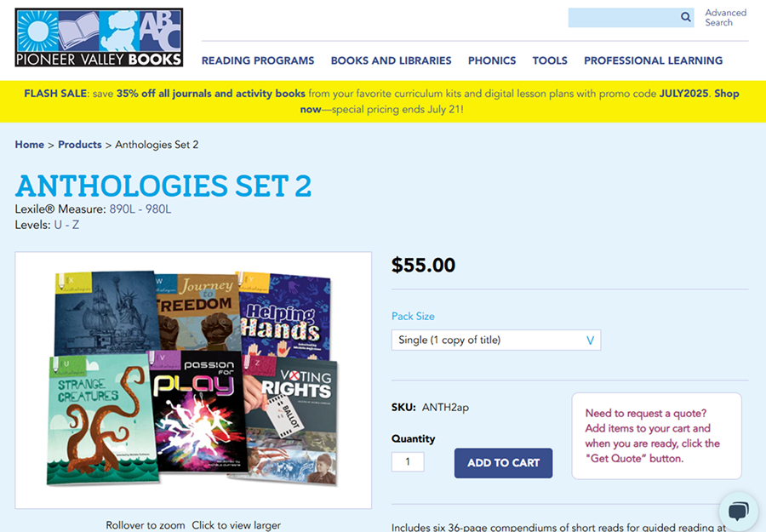Open the Advanced Search link
766x532 pixels.
pos(725,18)
